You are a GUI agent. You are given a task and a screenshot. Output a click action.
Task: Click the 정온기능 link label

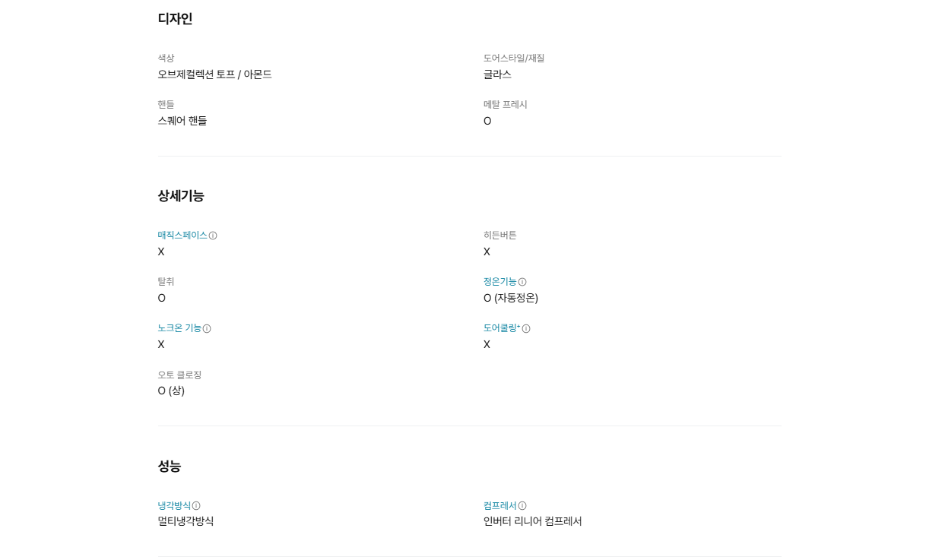pyautogui.click(x=500, y=282)
